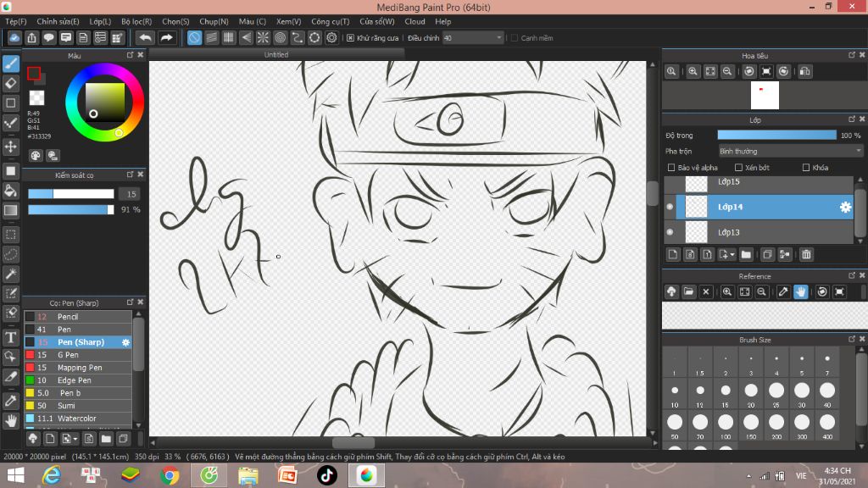Delete layer with trash icon
The width and height of the screenshot is (868, 488).
[806, 254]
